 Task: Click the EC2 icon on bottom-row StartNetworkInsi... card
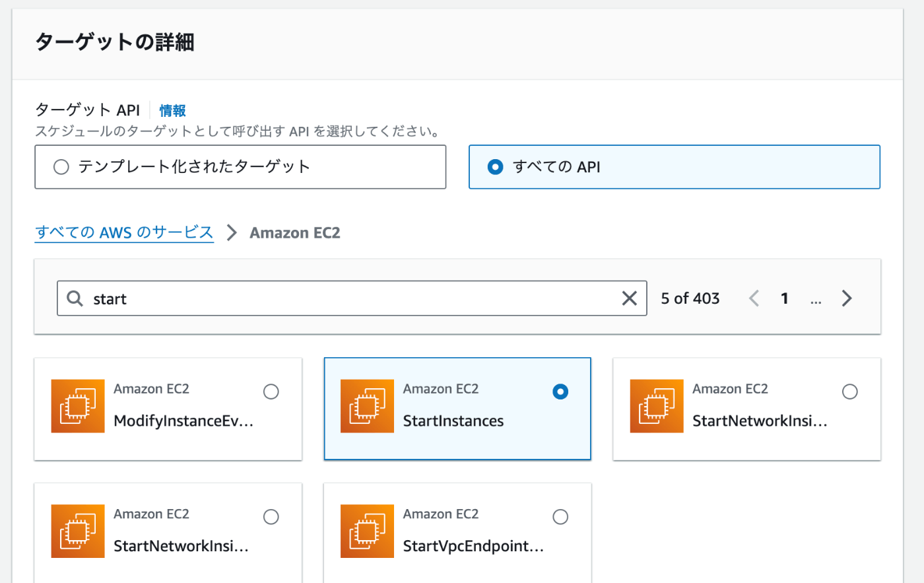78,532
